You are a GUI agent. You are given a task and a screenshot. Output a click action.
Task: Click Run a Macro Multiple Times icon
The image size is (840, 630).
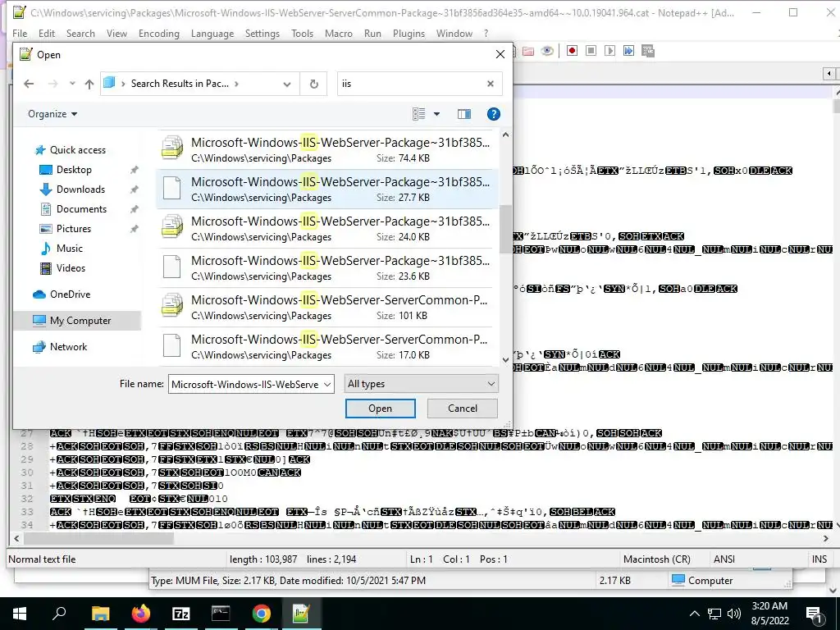[629, 51]
